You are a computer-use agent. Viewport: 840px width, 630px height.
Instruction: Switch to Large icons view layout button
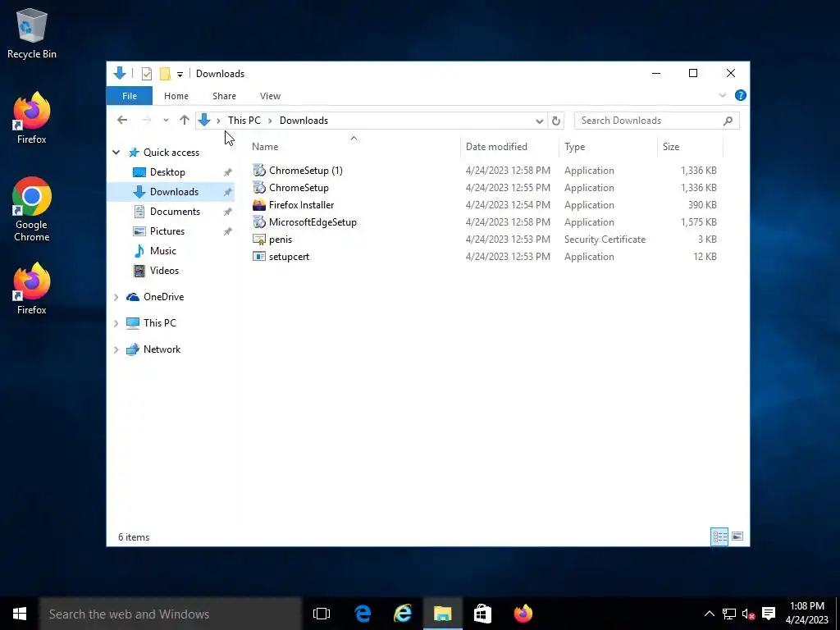pos(737,536)
